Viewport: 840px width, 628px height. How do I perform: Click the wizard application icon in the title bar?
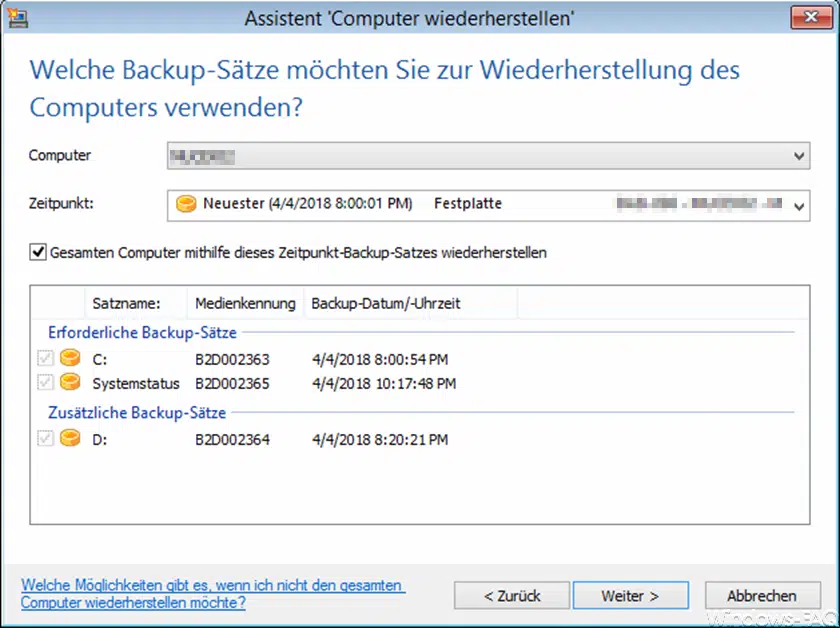pos(16,17)
